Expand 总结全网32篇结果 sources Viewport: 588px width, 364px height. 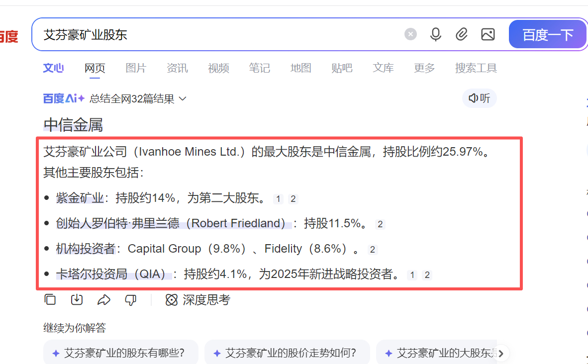coord(138,98)
